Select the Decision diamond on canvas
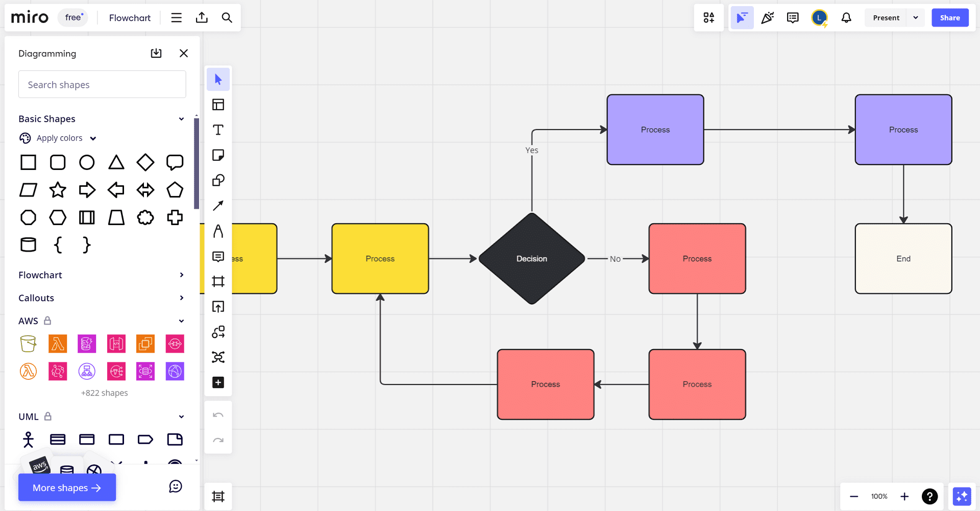980x511 pixels. click(x=532, y=259)
